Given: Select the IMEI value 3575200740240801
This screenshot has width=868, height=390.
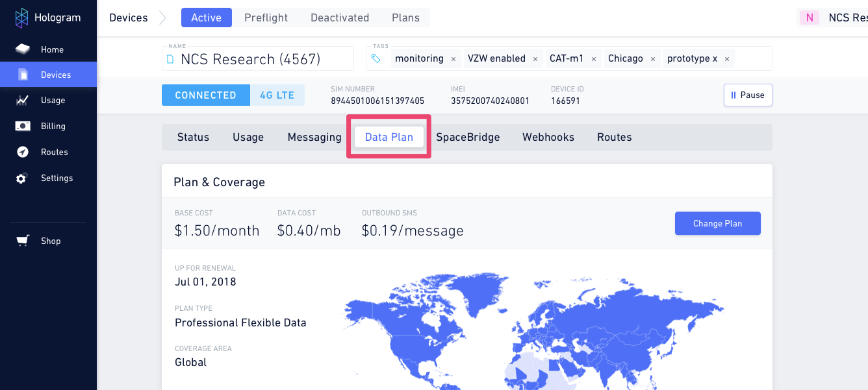Looking at the screenshot, I should pos(490,101).
